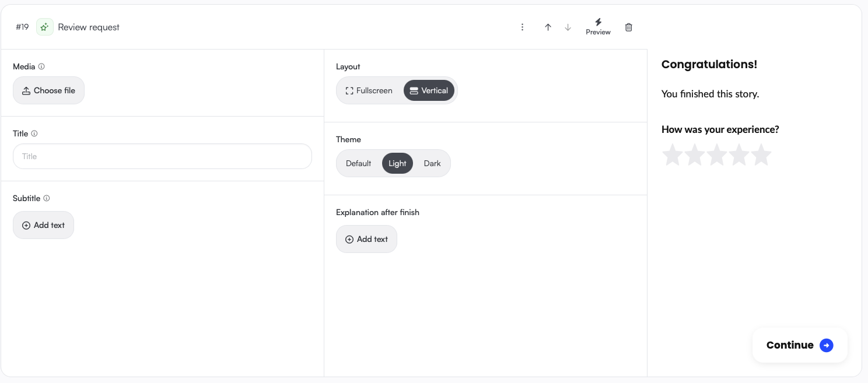Screen dimensions: 868x383
Task: Rate five stars in the preview
Action: (761, 155)
